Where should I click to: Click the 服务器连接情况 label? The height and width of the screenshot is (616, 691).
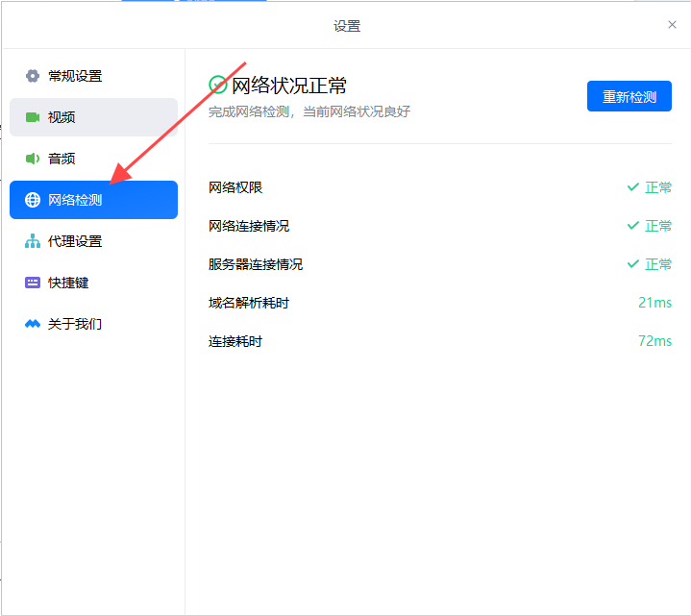pos(256,264)
